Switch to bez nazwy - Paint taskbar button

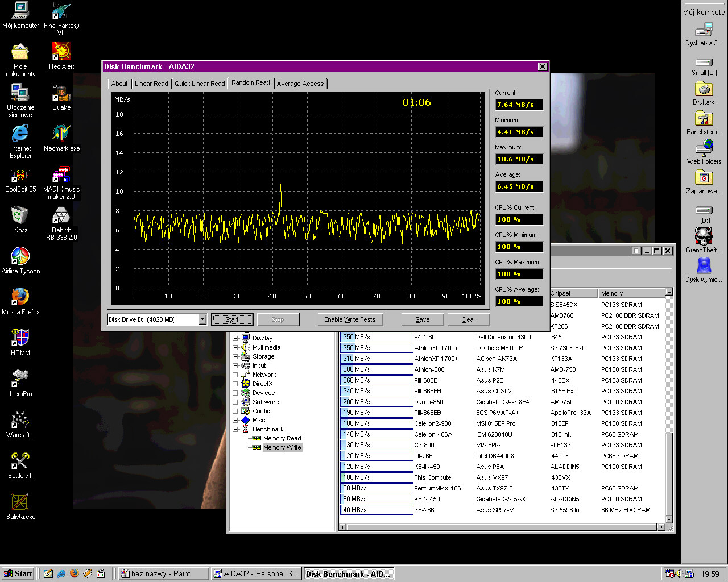click(163, 573)
